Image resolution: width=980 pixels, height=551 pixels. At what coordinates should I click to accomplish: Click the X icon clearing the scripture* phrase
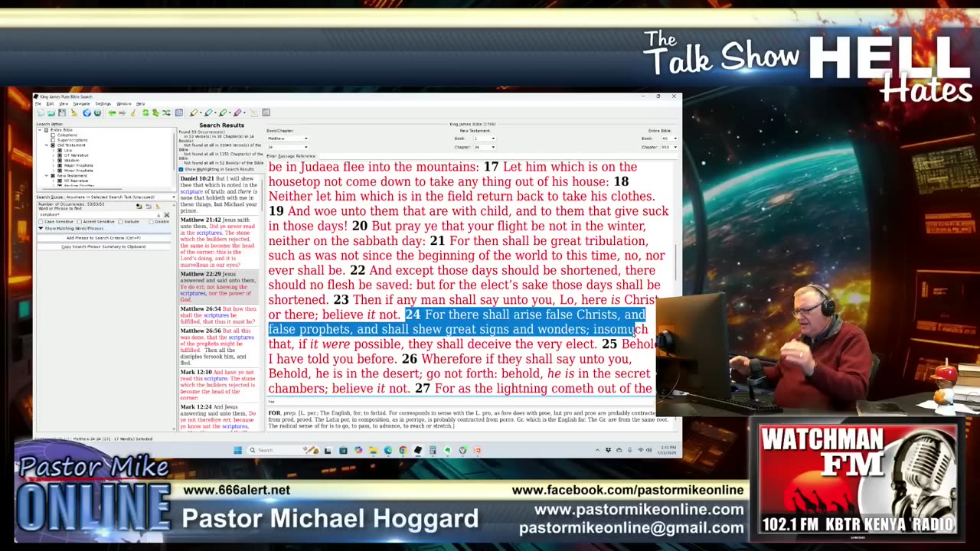(x=167, y=215)
